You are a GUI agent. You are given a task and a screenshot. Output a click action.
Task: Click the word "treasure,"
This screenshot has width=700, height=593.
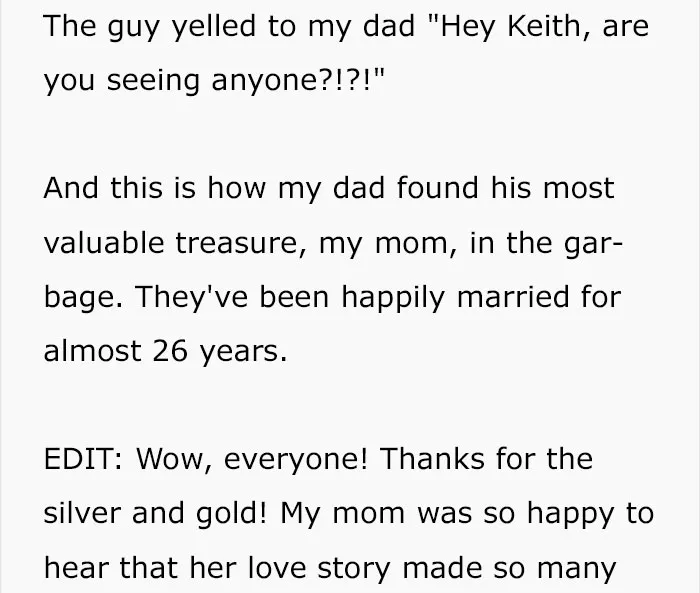tap(241, 243)
